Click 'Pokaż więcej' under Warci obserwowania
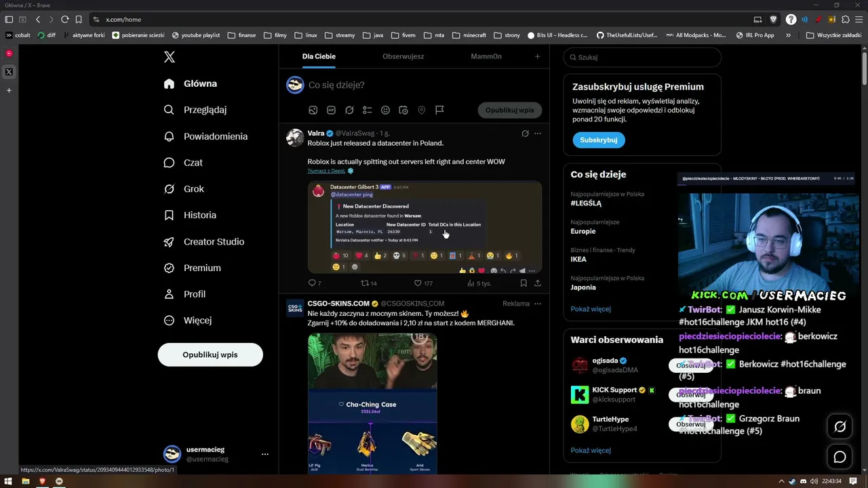868x488 pixels. 591,451
